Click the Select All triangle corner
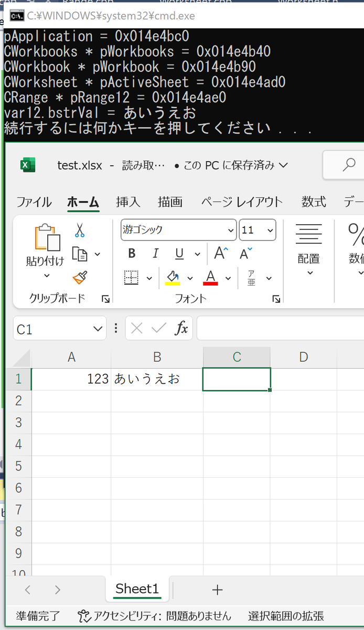The width and height of the screenshot is (364, 630). click(22, 358)
